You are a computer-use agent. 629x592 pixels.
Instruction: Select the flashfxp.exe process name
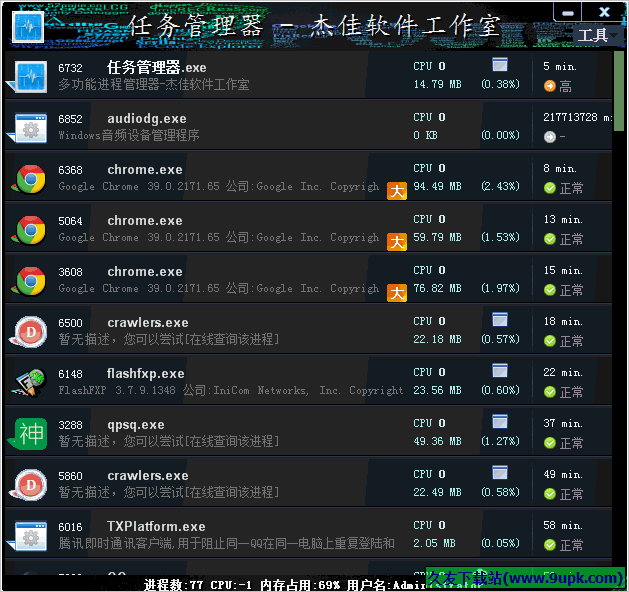click(146, 374)
